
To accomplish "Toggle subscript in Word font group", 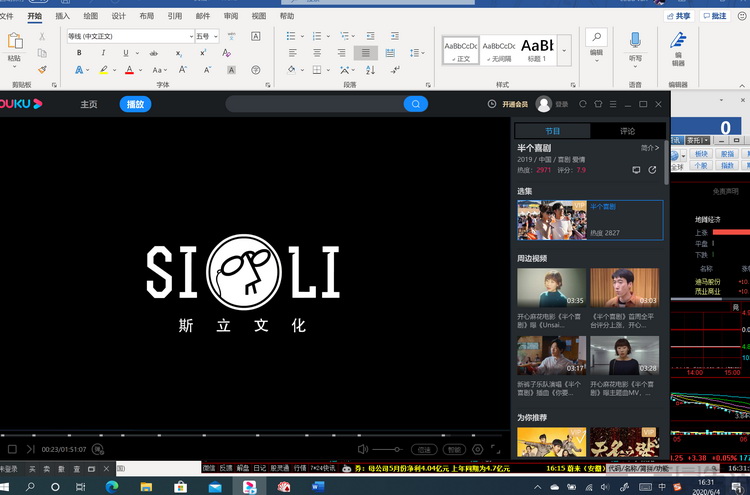I will (x=178, y=53).
